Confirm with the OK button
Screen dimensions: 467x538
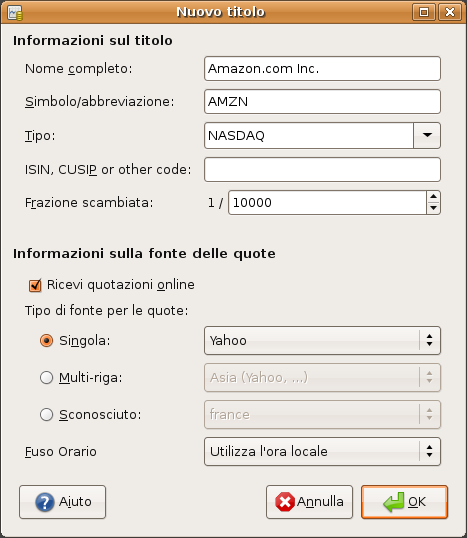[404, 502]
